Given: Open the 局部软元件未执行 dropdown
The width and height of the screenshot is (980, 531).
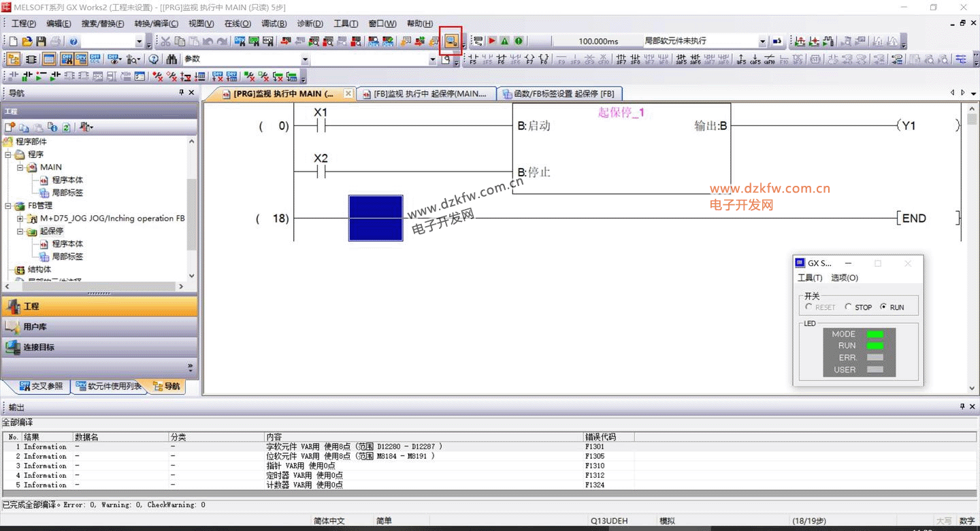Looking at the screenshot, I should point(762,42).
